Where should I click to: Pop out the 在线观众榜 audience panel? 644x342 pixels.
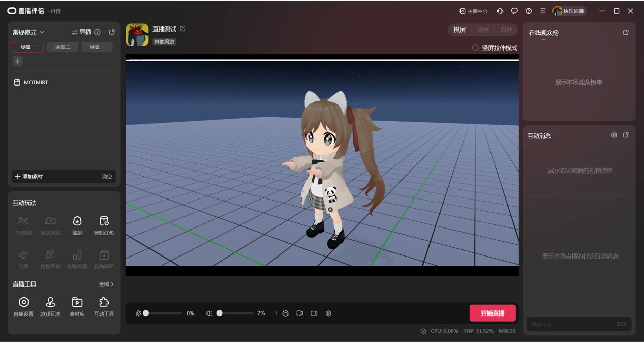[x=626, y=32]
